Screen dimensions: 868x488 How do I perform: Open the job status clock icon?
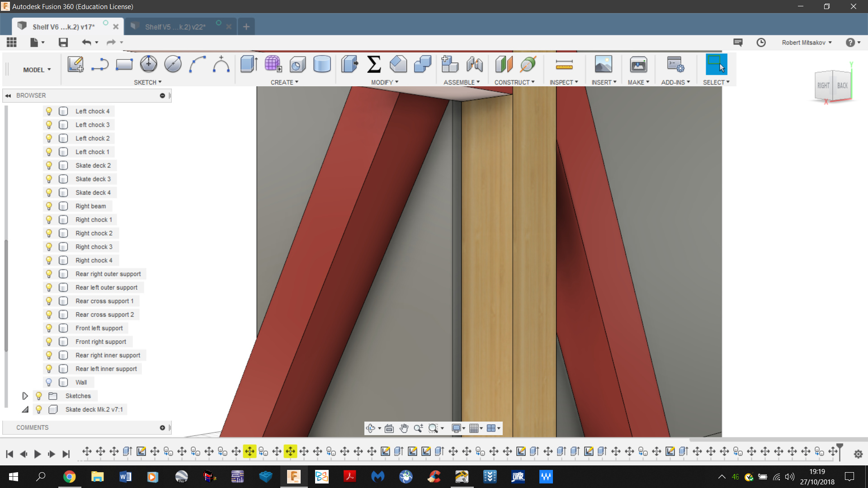click(761, 42)
